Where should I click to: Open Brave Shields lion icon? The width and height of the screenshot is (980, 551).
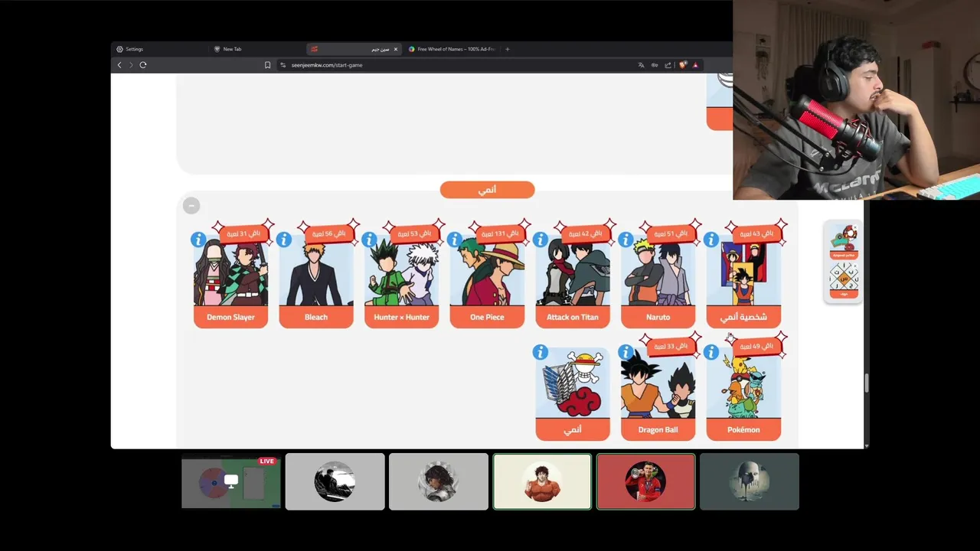(683, 65)
